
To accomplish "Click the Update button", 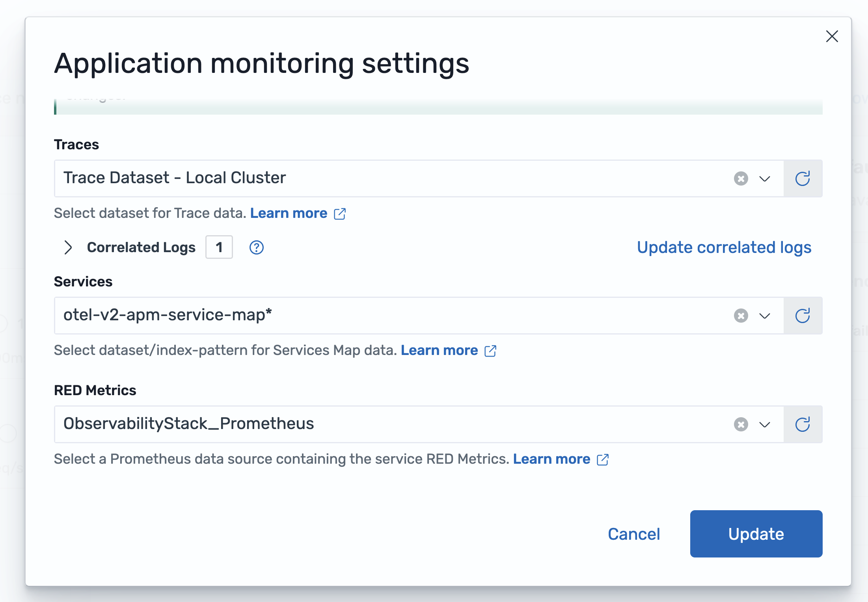I will (x=756, y=534).
